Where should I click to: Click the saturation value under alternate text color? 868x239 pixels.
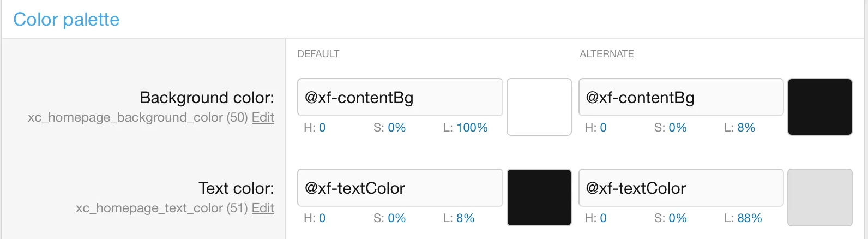(678, 218)
